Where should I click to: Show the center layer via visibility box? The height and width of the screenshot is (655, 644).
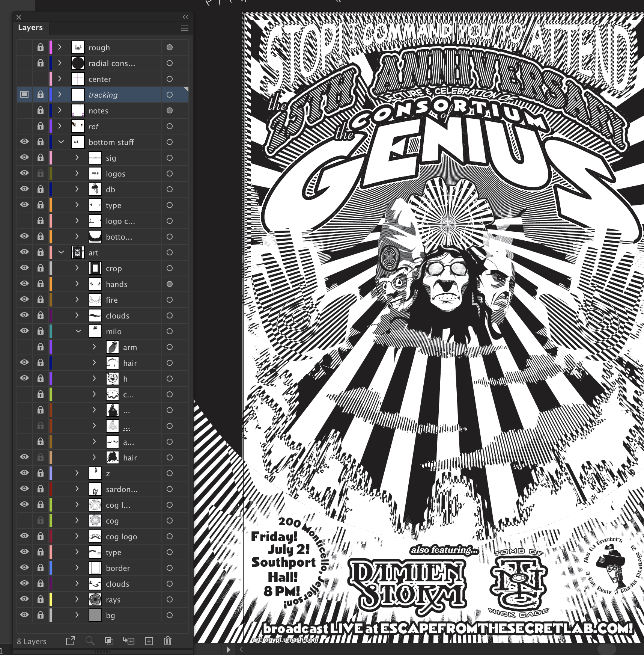24,79
